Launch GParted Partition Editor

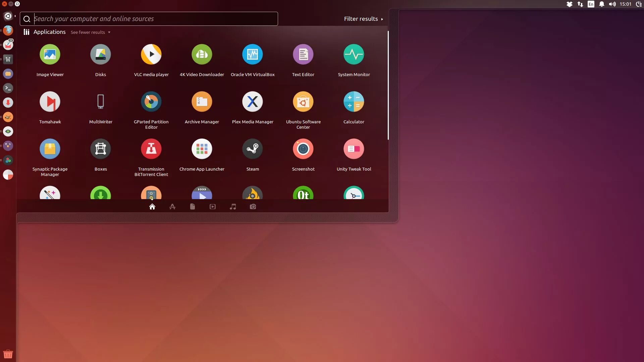point(151,102)
